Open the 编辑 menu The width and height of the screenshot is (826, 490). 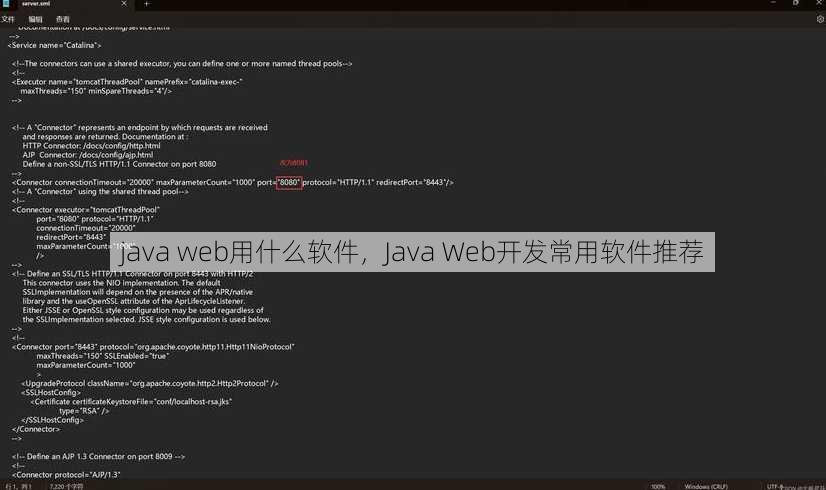[35, 19]
